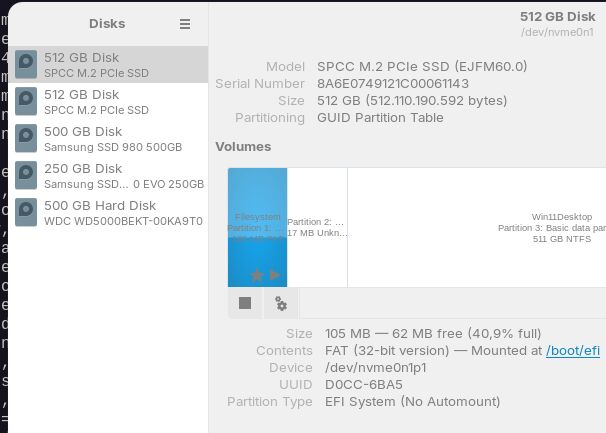
Task: Click the Disks header title
Action: 107,24
